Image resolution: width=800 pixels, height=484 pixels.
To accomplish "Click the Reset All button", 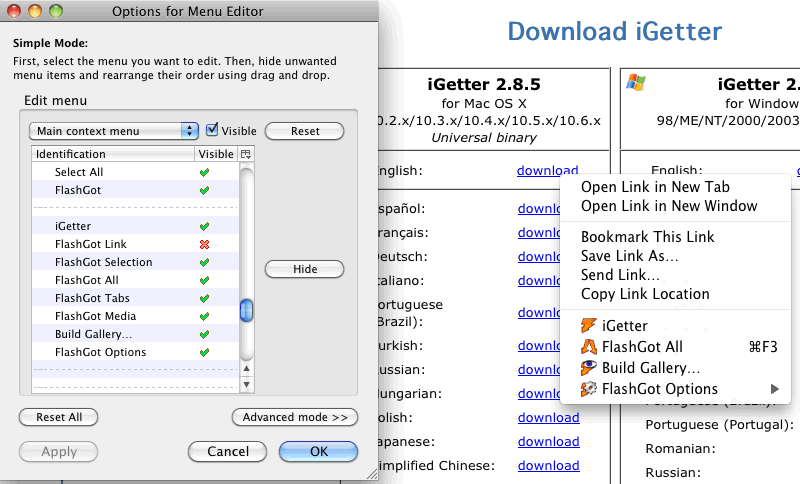I will click(59, 417).
